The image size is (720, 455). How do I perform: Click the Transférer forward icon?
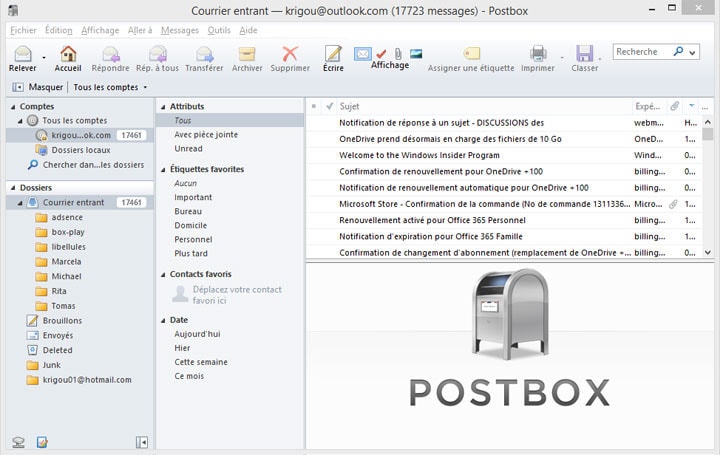click(204, 54)
